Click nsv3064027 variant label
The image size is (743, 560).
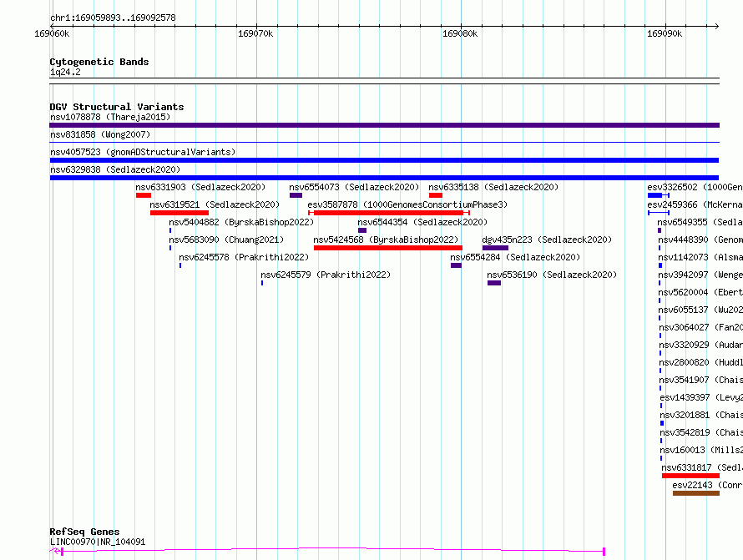pyautogui.click(x=700, y=327)
